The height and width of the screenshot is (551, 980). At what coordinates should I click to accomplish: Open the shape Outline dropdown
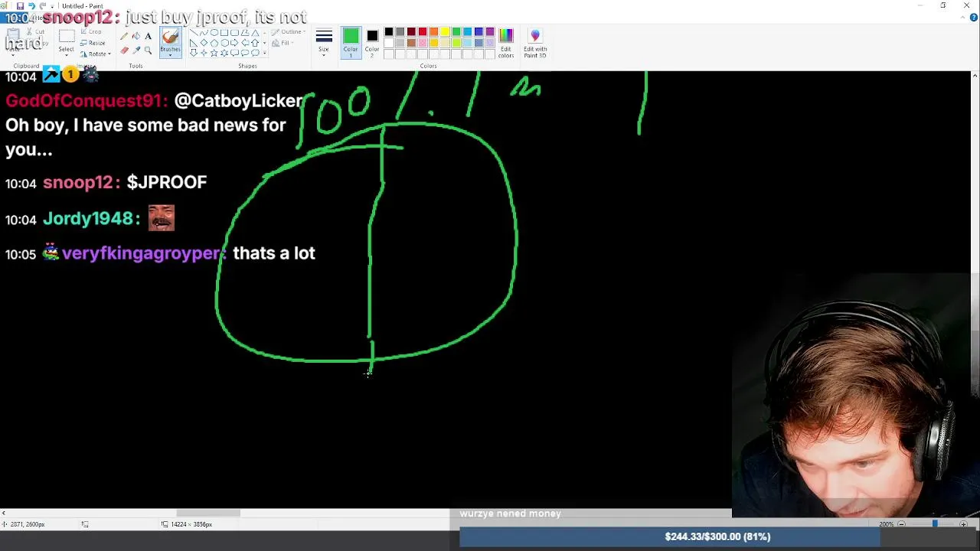(288, 31)
